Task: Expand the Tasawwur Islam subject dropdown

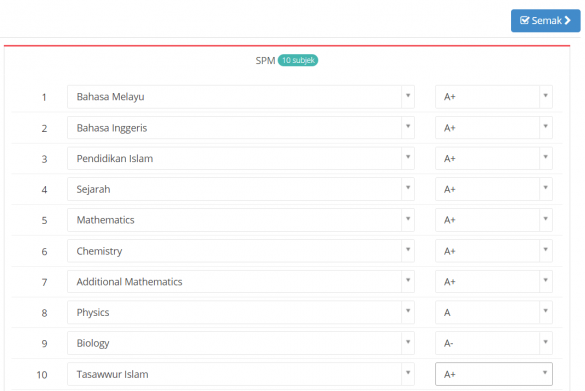Action: (x=241, y=374)
